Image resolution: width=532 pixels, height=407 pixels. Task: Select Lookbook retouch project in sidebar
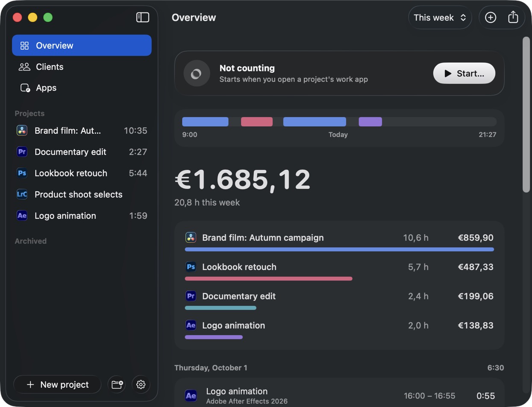(x=82, y=173)
